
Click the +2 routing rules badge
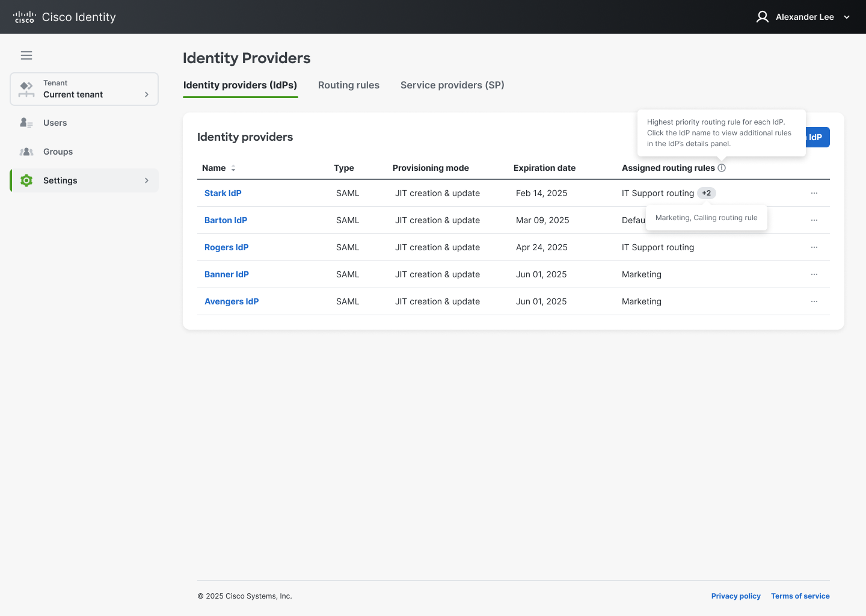pyautogui.click(x=707, y=193)
